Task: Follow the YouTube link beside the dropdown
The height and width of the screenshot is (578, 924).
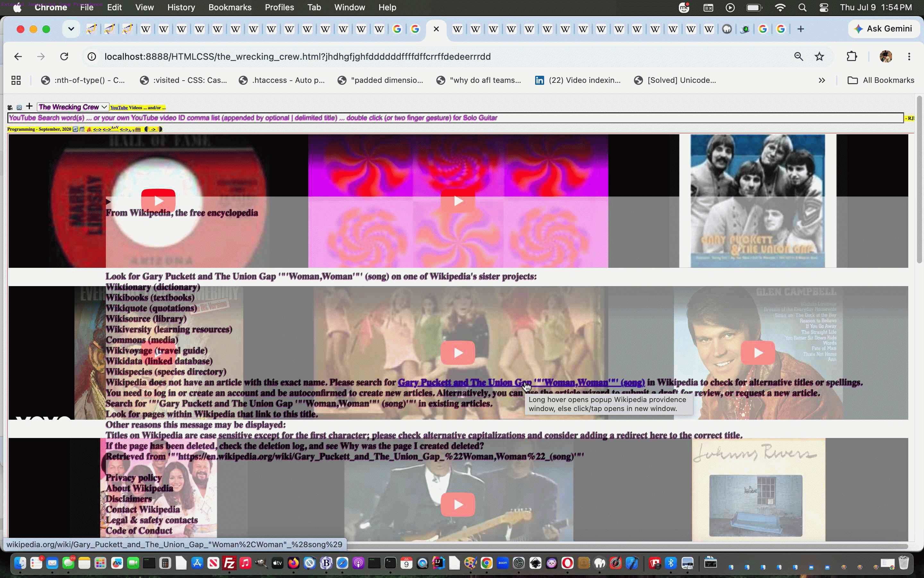Action: point(119,108)
